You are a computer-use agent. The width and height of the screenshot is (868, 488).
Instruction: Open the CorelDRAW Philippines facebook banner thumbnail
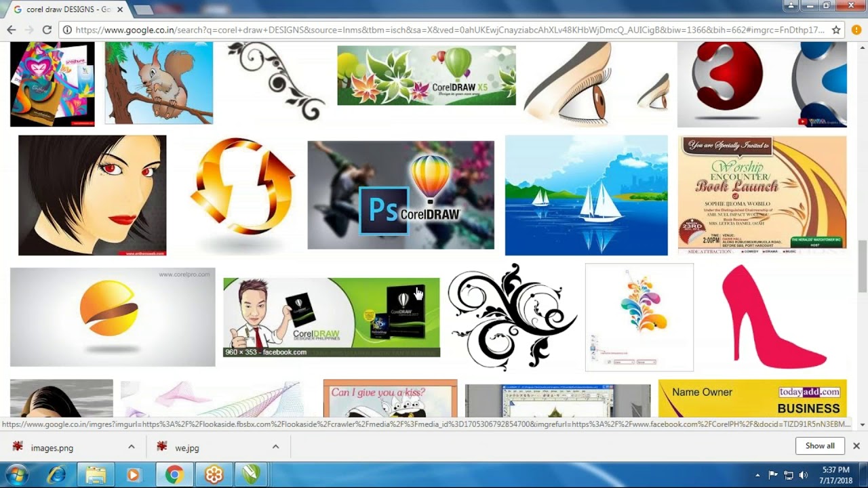[x=332, y=317]
